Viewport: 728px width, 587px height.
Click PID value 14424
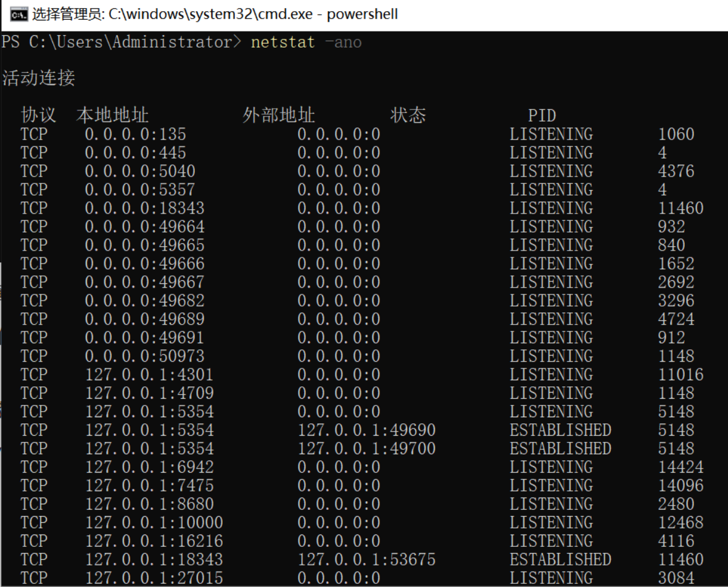click(680, 467)
